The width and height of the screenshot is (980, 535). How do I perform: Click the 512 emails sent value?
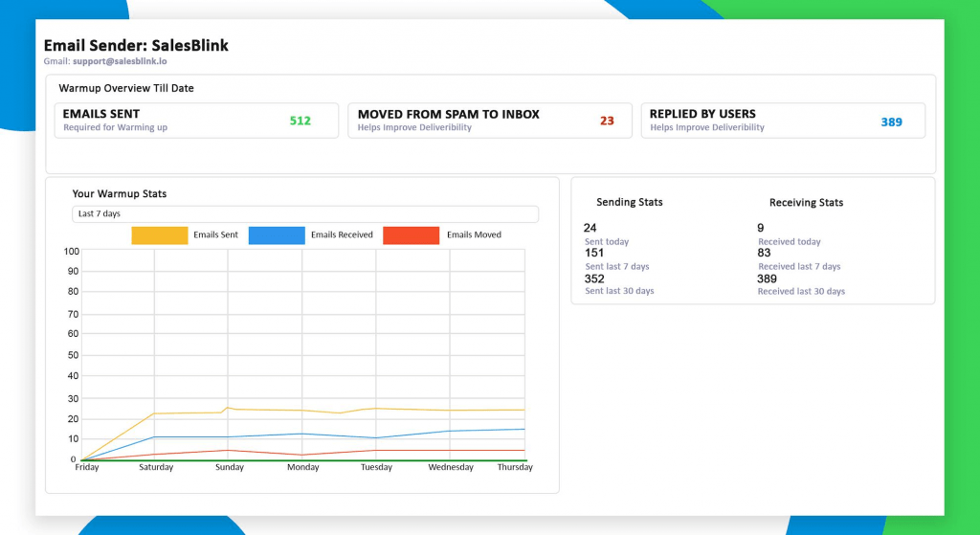point(300,121)
